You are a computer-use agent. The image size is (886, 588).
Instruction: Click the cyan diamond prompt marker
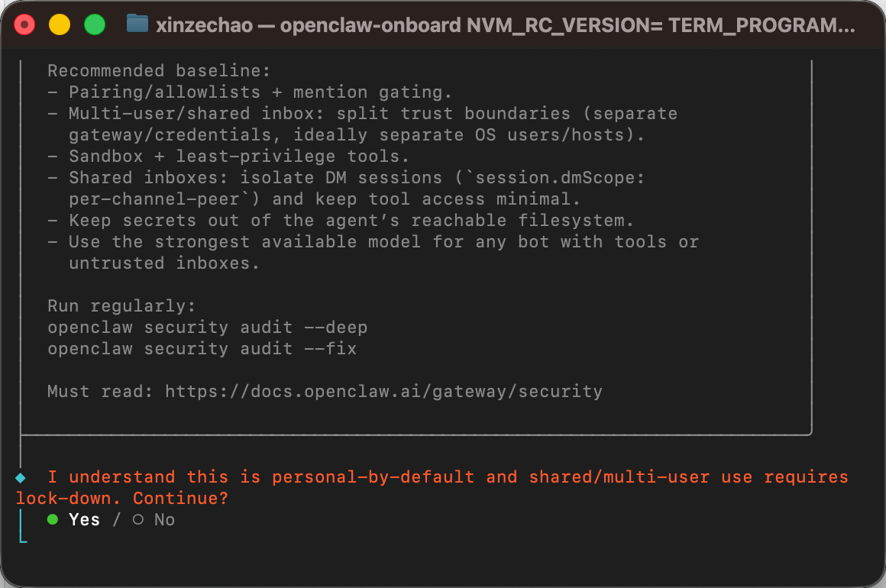point(21,478)
